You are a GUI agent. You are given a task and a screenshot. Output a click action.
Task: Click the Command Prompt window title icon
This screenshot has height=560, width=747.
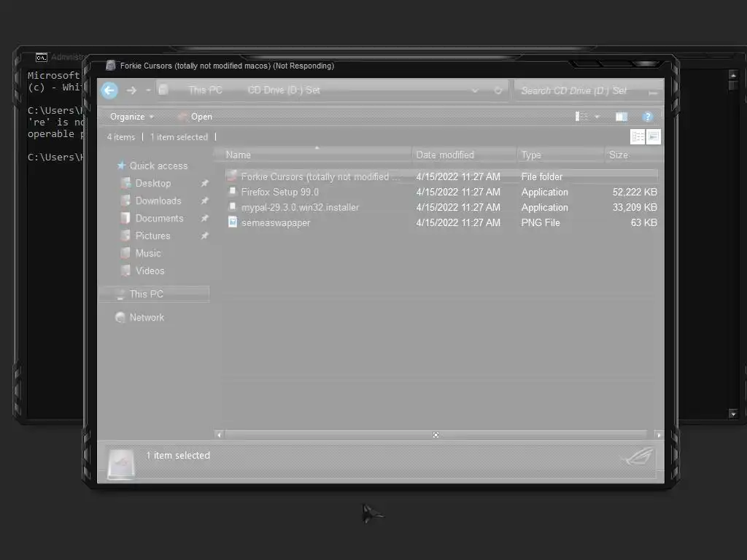point(42,58)
